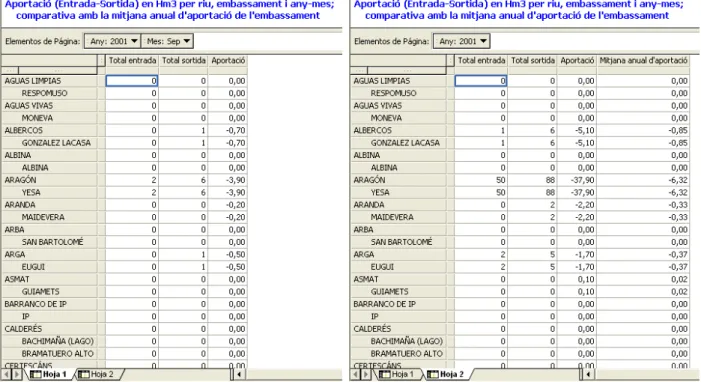This screenshot has width=701, height=382.
Task: Select GUIAMETS Mitjana anual cell 0,02
Action: pos(643,292)
